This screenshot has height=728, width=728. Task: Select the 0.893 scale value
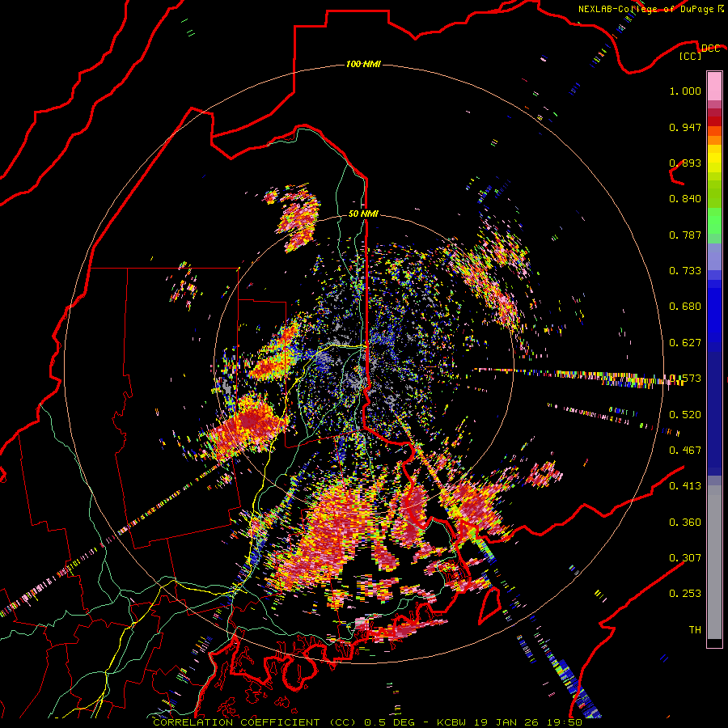click(685, 163)
